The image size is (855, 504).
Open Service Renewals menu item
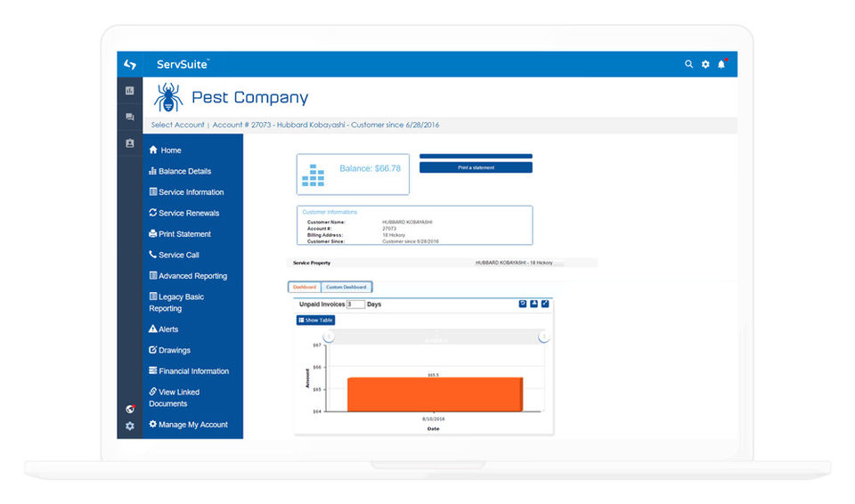pos(183,213)
